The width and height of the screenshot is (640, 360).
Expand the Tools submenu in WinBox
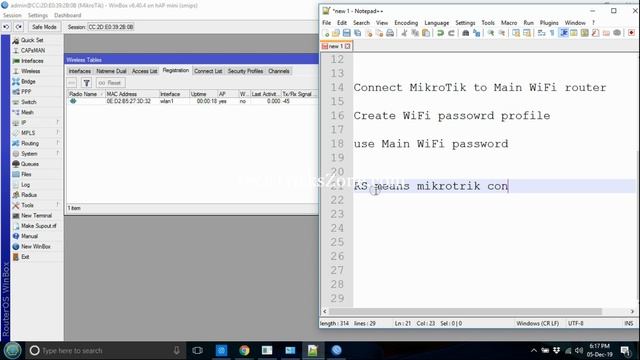tap(36, 205)
